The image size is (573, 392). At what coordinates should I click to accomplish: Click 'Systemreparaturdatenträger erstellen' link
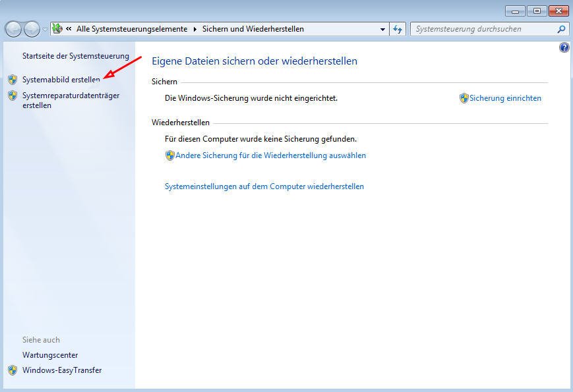71,100
